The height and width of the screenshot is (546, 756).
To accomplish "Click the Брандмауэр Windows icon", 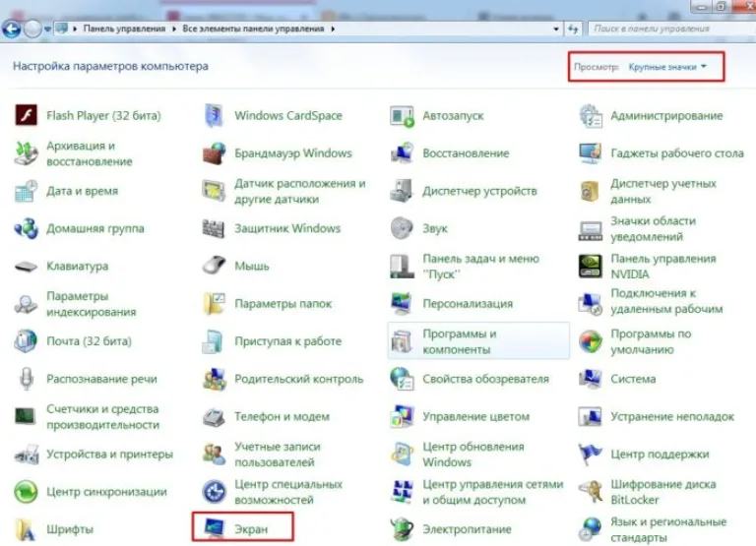I will point(214,153).
